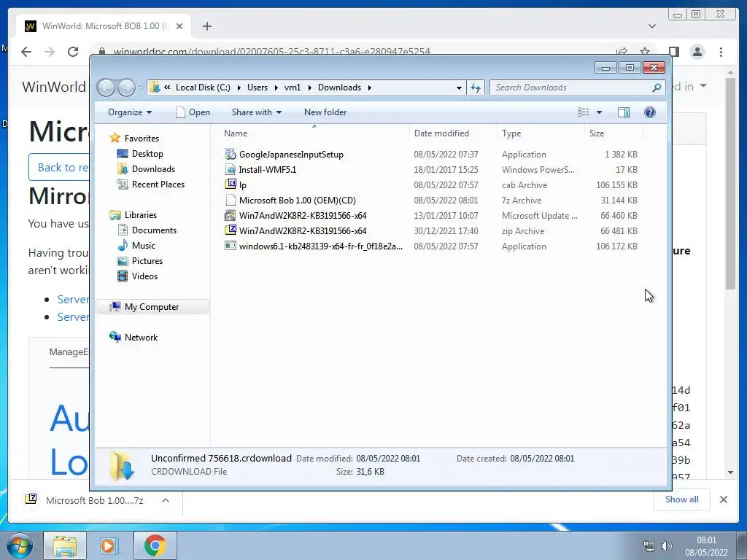Expand Microsoft Bob download item options chevron

pyautogui.click(x=166, y=500)
